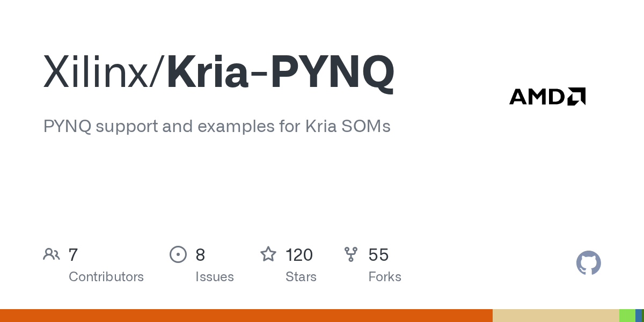Image resolution: width=644 pixels, height=322 pixels.
Task: Click the Issues circle-dot icon
Action: [x=178, y=254]
